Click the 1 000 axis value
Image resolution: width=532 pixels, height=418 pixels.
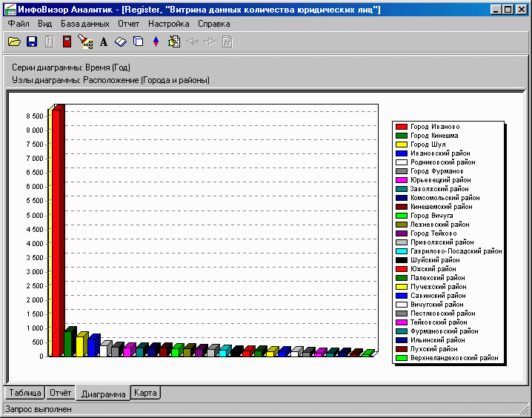[x=35, y=328]
